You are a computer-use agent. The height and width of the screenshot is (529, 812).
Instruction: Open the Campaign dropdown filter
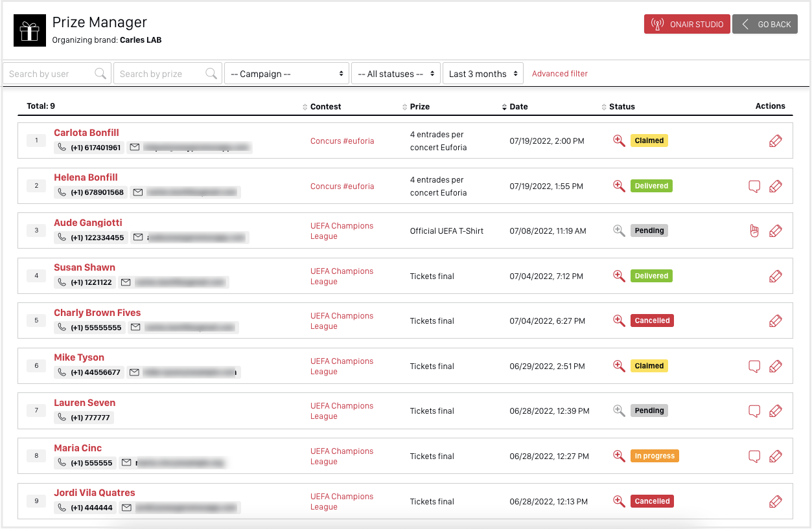tap(286, 74)
